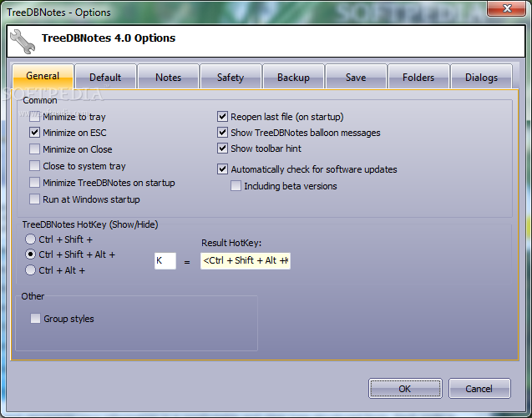532x418 pixels.
Task: Enable Minimize on Close option
Action: point(34,149)
